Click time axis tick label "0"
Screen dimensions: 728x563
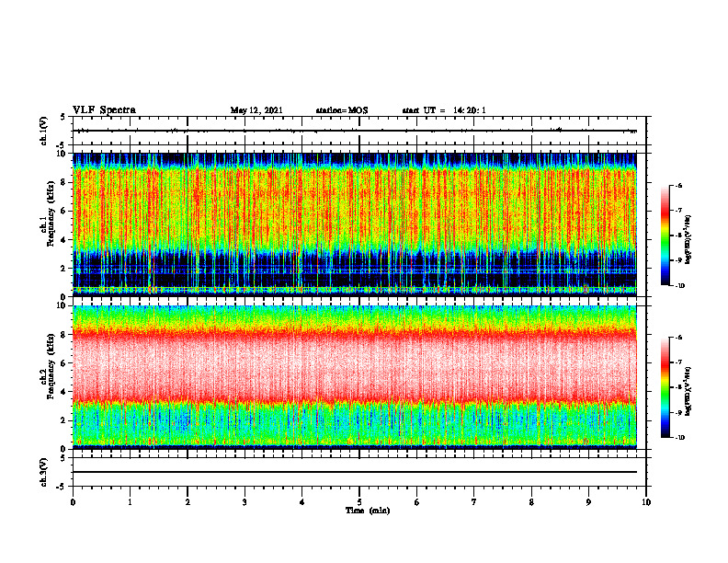pos(73,502)
